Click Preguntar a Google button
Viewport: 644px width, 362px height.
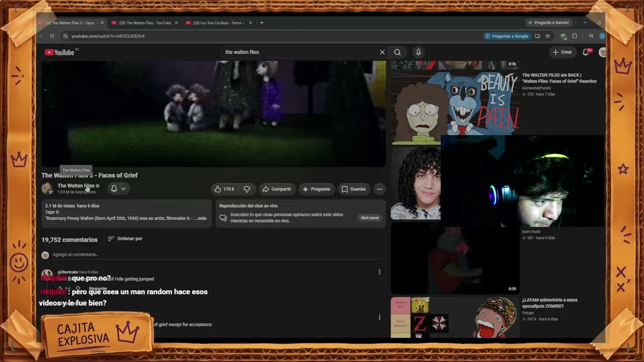click(x=506, y=36)
